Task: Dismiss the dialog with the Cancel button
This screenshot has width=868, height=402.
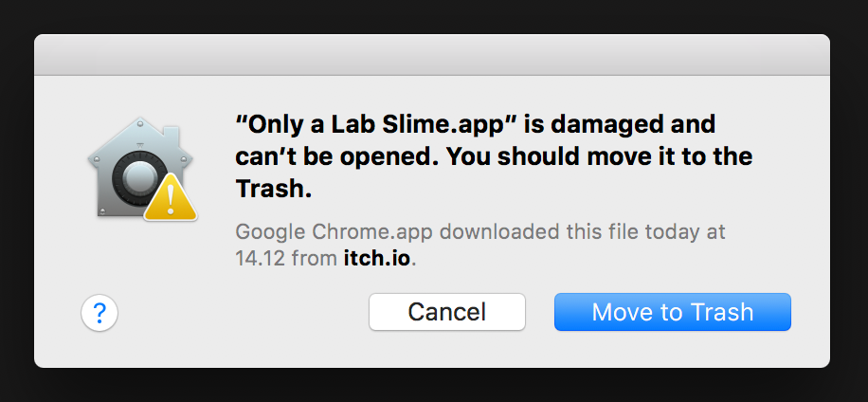Action: point(446,312)
